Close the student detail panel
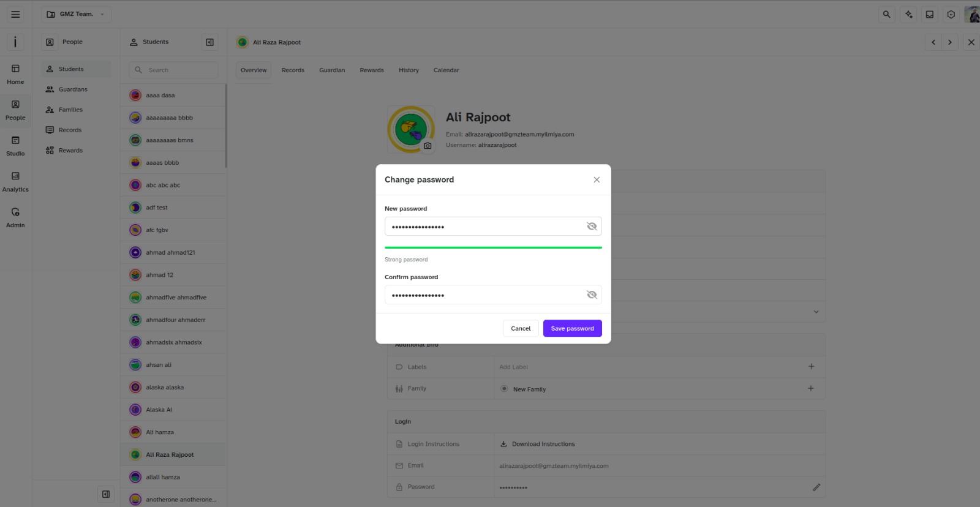The width and height of the screenshot is (980, 507). point(971,42)
